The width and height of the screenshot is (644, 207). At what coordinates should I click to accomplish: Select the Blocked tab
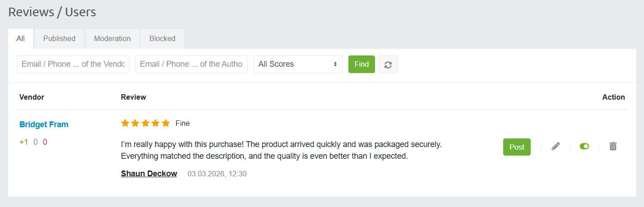(x=162, y=39)
